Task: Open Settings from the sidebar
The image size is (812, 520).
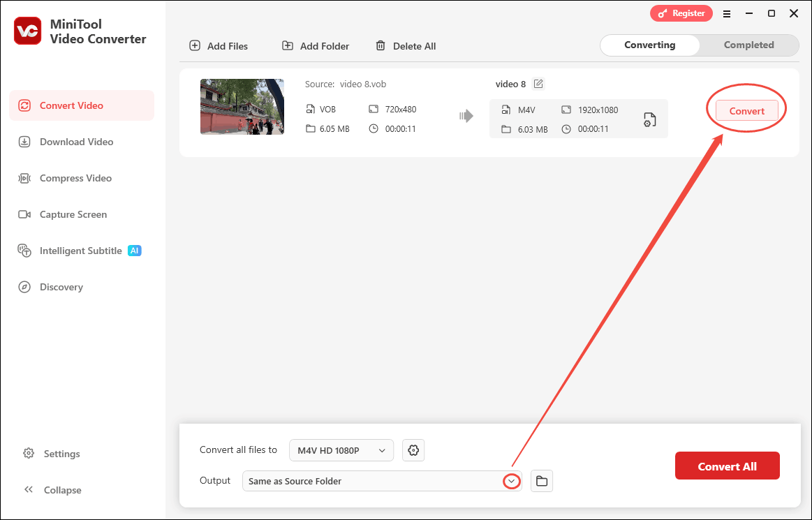Action: tap(60, 454)
